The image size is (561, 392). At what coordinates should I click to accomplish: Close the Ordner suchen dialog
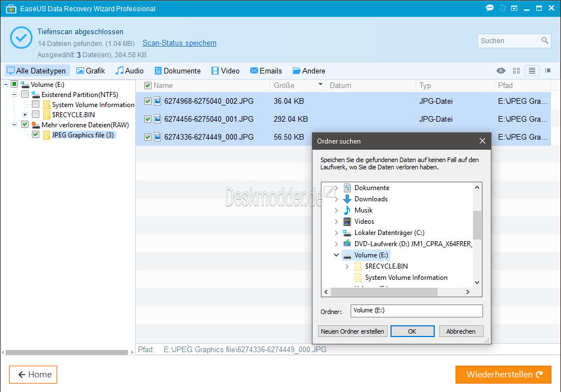coord(482,141)
